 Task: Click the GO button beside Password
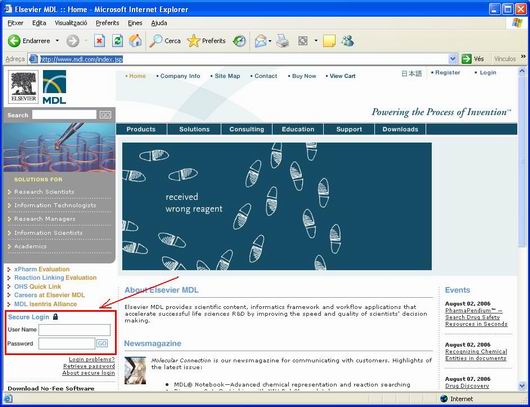(102, 343)
